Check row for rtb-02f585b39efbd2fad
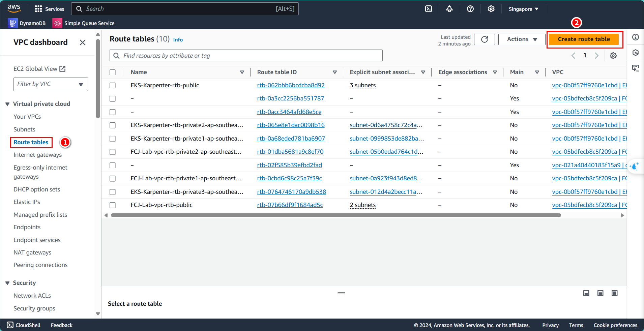The height and width of the screenshot is (331, 644). 113,165
